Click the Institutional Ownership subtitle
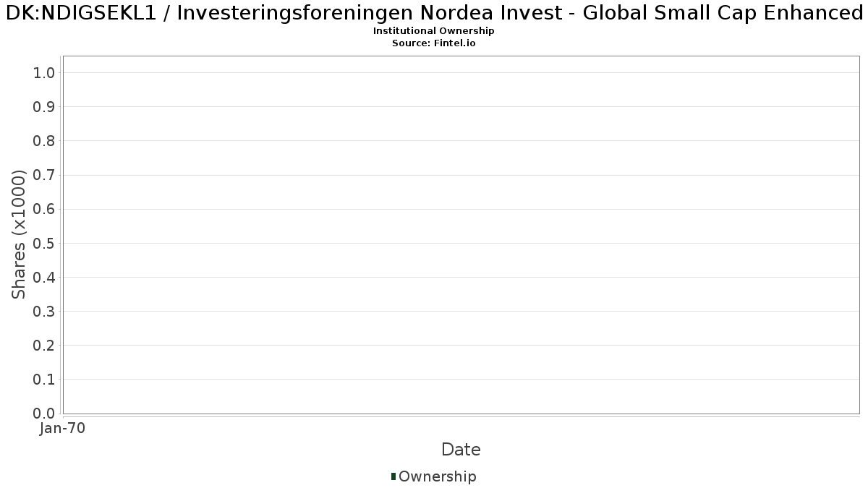868x488 pixels. pos(434,31)
